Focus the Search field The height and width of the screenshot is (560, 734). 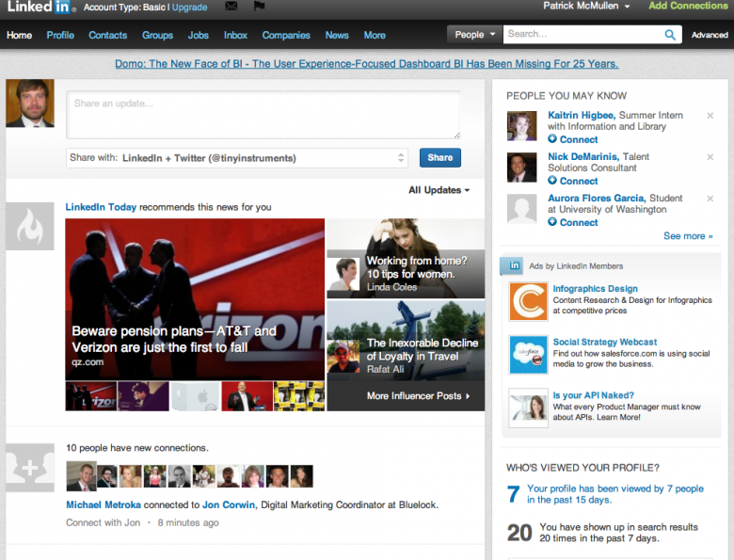[583, 34]
